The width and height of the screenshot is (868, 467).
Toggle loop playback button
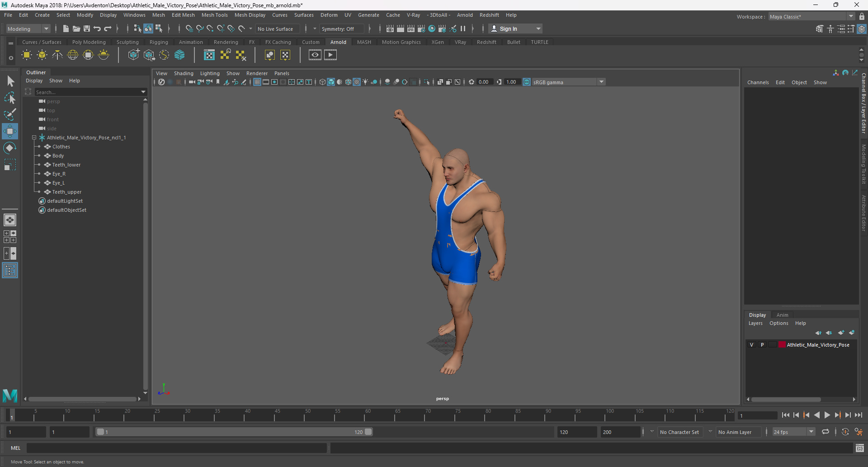click(x=826, y=432)
